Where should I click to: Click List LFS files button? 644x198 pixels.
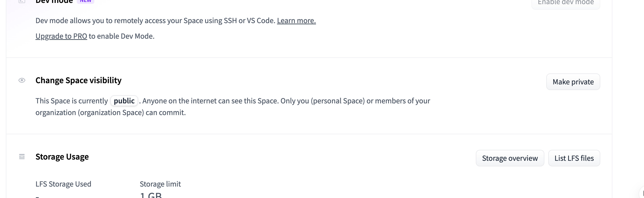(x=574, y=158)
